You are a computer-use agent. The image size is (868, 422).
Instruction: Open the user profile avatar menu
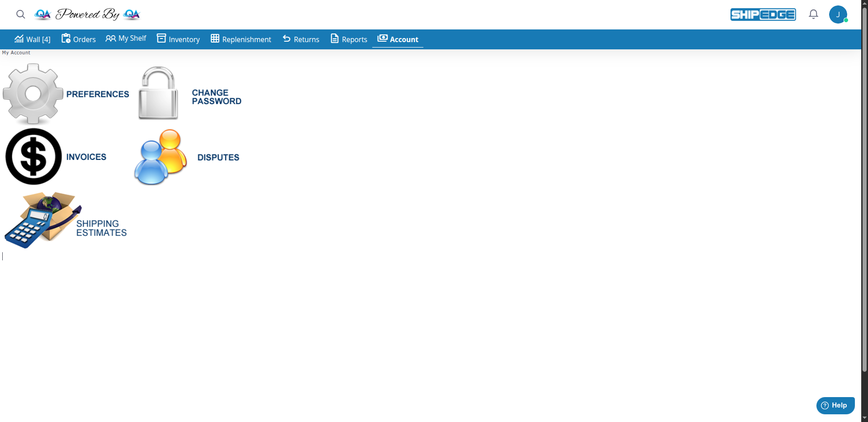tap(839, 14)
